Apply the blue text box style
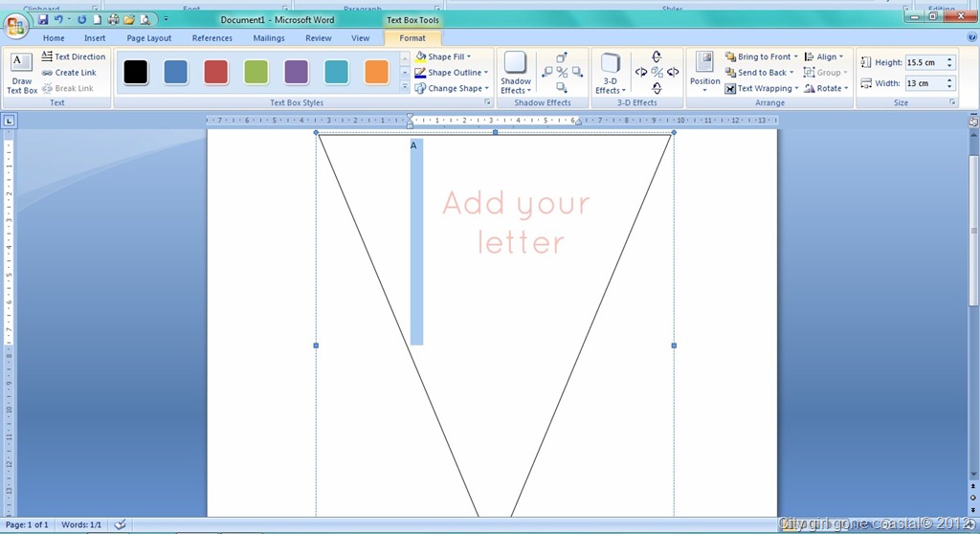The width and height of the screenshot is (980, 534). tap(176, 72)
